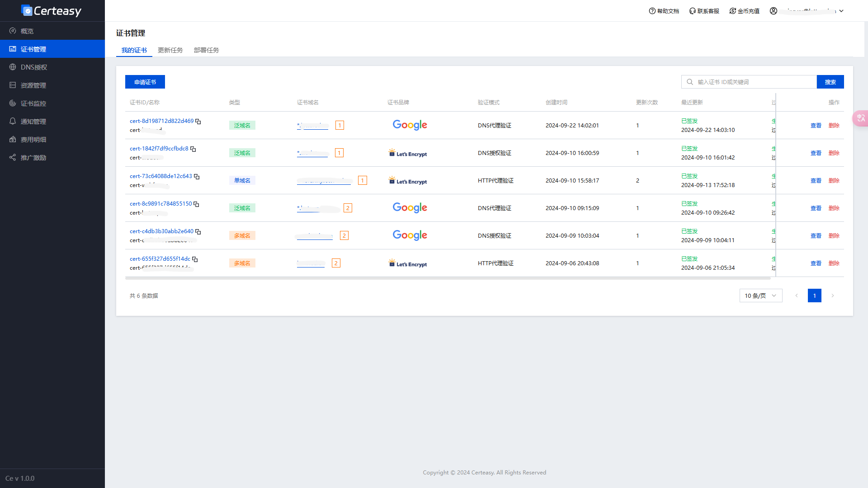Screen dimensions: 868x488
Task: Select page number 1
Action: (x=815, y=296)
